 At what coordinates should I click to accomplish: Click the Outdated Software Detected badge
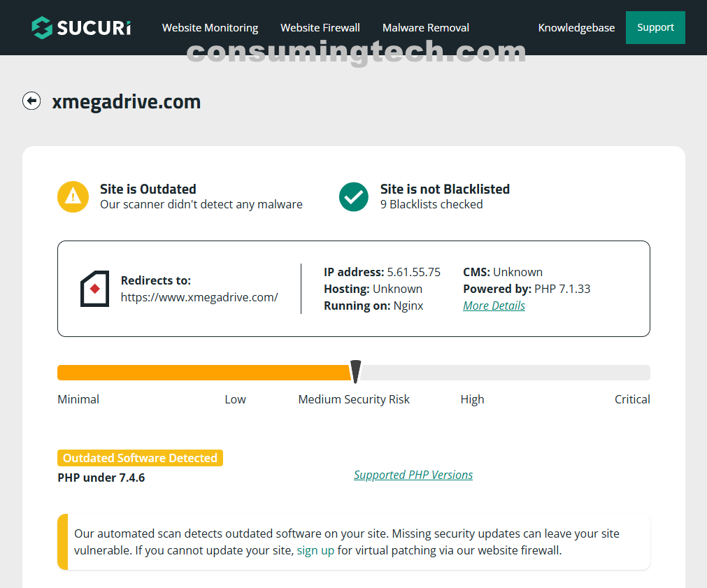click(140, 458)
